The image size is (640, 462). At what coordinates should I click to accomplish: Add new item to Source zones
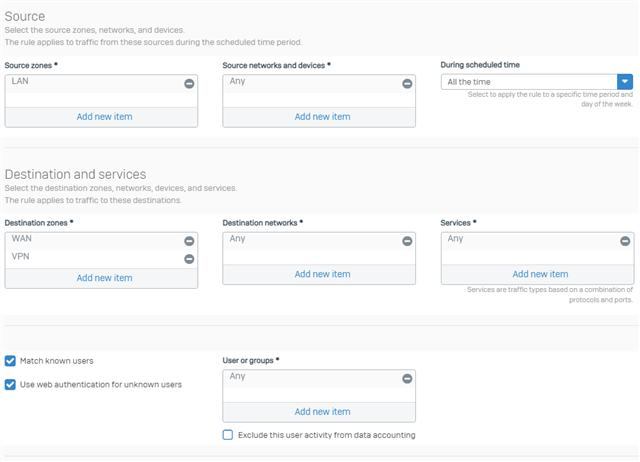(x=104, y=117)
